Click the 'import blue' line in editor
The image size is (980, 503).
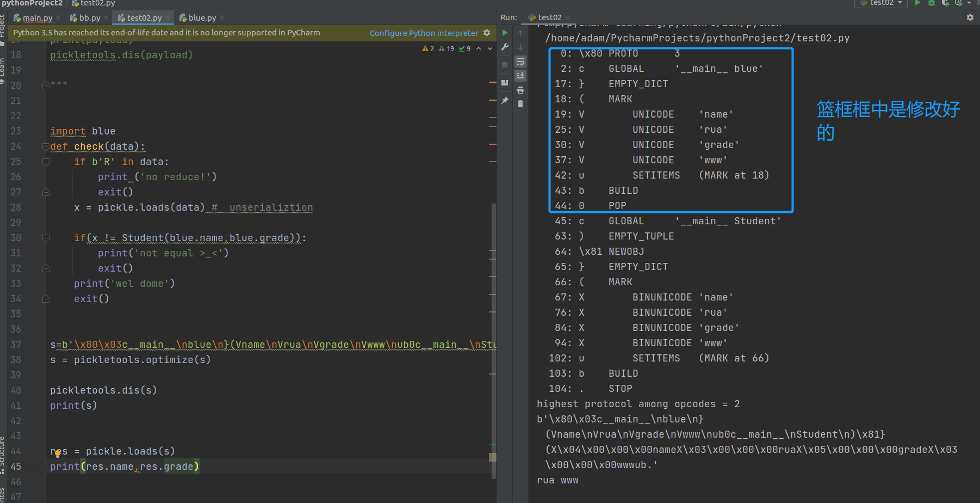coord(83,131)
